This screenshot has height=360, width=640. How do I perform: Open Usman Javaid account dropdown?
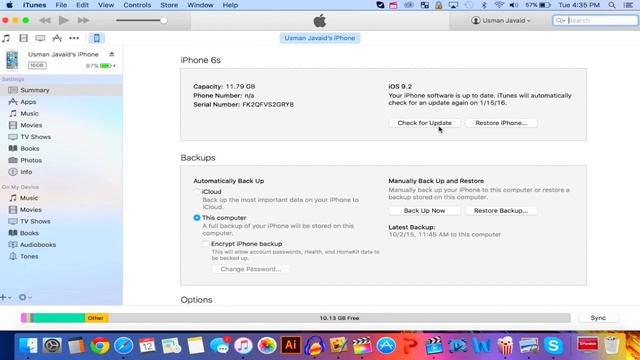pyautogui.click(x=501, y=20)
